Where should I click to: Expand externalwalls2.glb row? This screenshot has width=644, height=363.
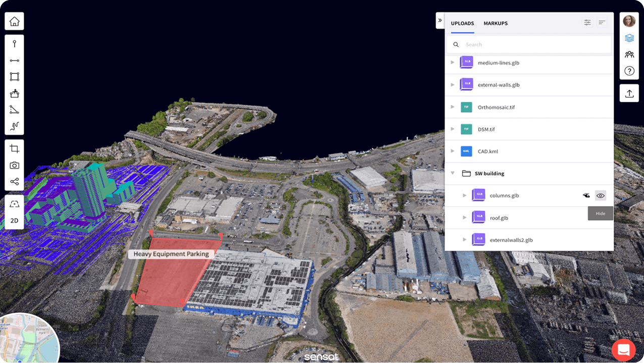coord(465,240)
